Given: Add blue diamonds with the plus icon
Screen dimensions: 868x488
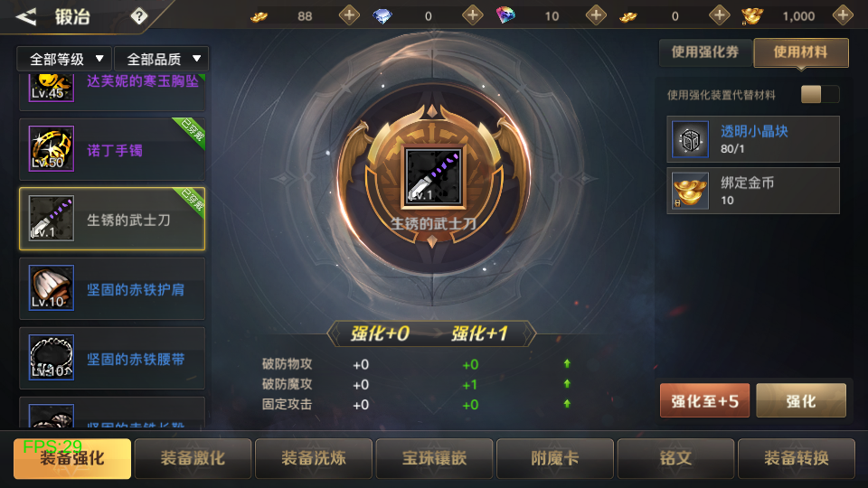Looking at the screenshot, I should click(473, 15).
